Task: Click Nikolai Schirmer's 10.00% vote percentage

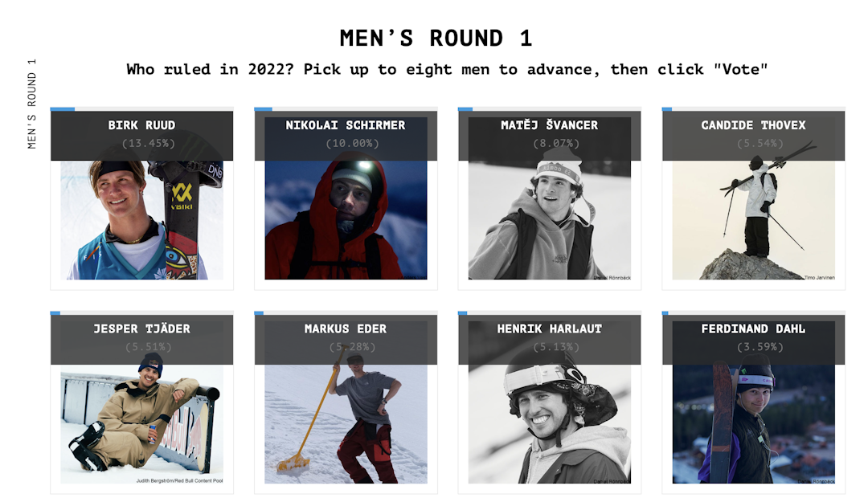Action: pyautogui.click(x=346, y=144)
